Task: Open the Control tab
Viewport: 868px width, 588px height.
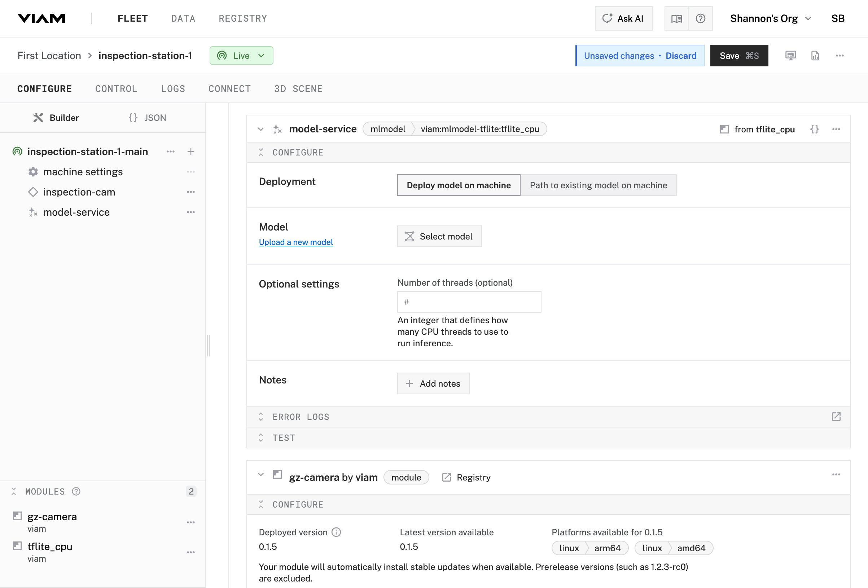Action: point(116,89)
